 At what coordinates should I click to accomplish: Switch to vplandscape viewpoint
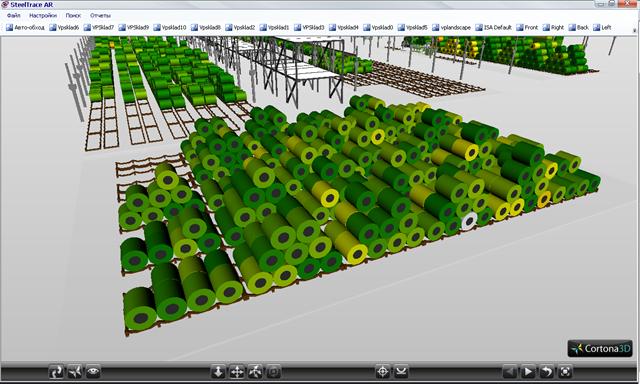pos(451,27)
